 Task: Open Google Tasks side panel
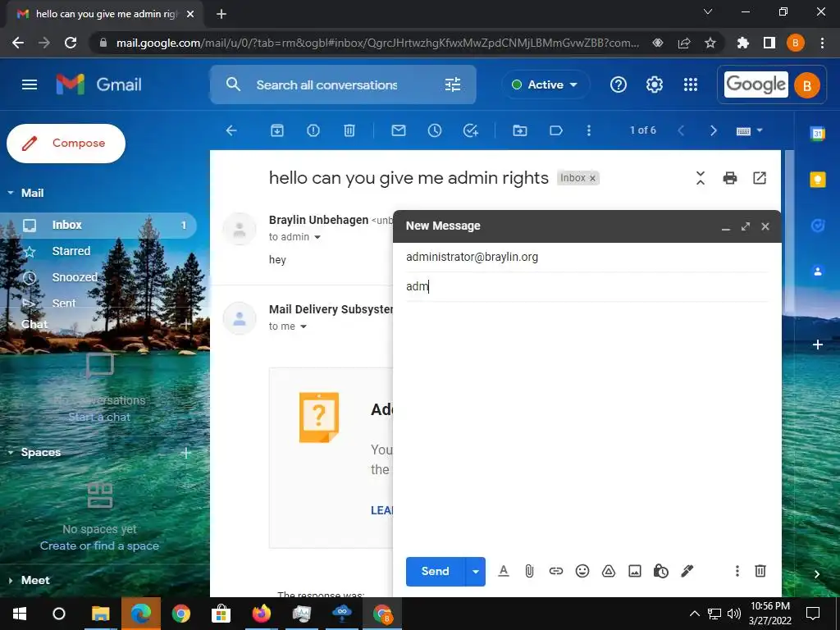(818, 226)
